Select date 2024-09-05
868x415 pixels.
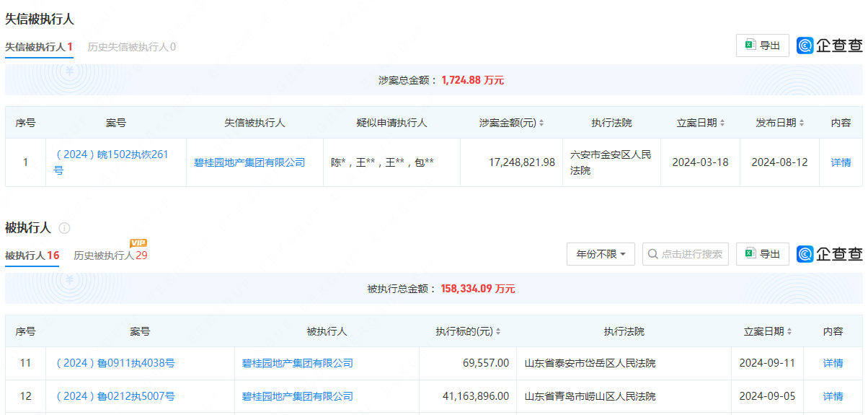pos(767,396)
